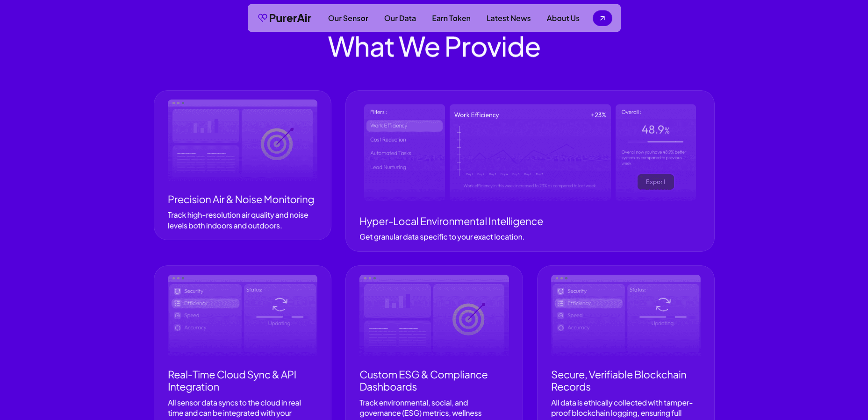Select Efficiency row in Cloud Sync card

[206, 303]
